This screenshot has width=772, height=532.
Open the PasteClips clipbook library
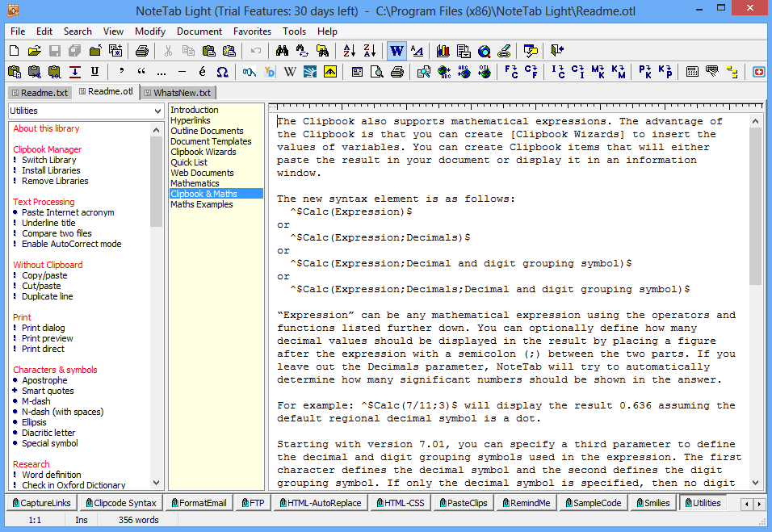pyautogui.click(x=464, y=503)
